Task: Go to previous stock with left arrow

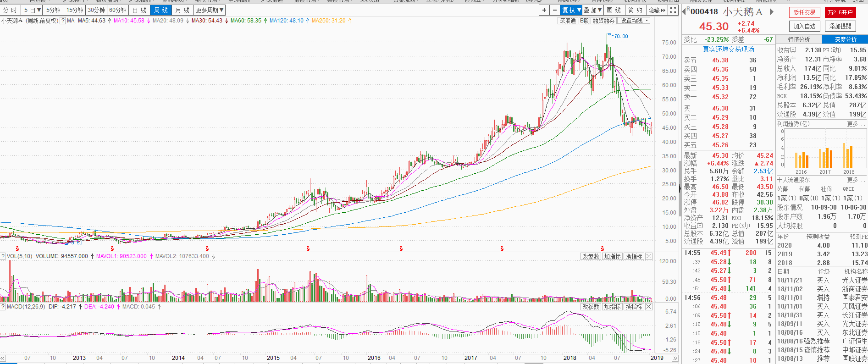Action: click(x=684, y=11)
